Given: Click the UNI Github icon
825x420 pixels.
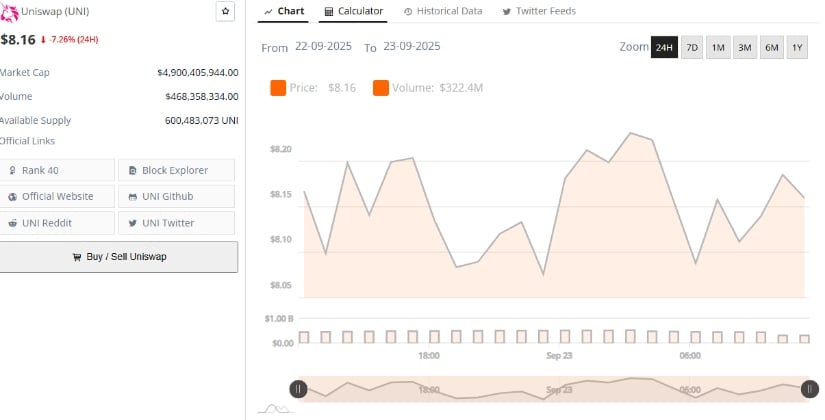Looking at the screenshot, I should tap(133, 197).
